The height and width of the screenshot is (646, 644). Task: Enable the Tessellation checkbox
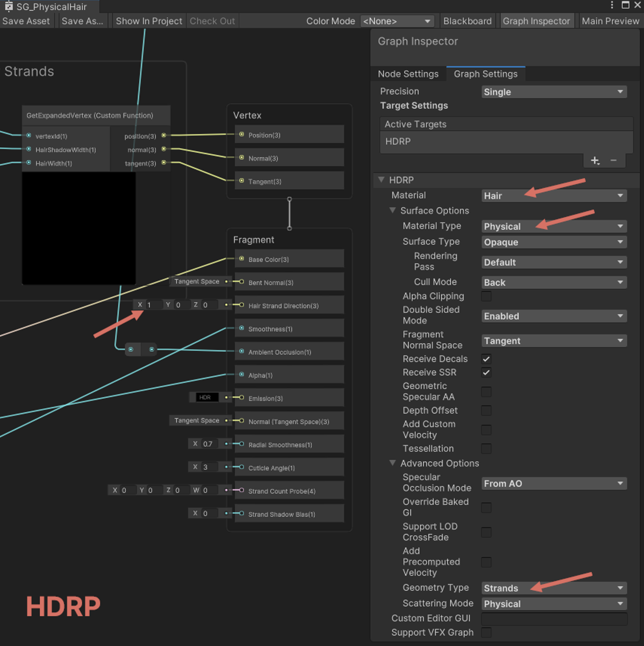tap(486, 449)
